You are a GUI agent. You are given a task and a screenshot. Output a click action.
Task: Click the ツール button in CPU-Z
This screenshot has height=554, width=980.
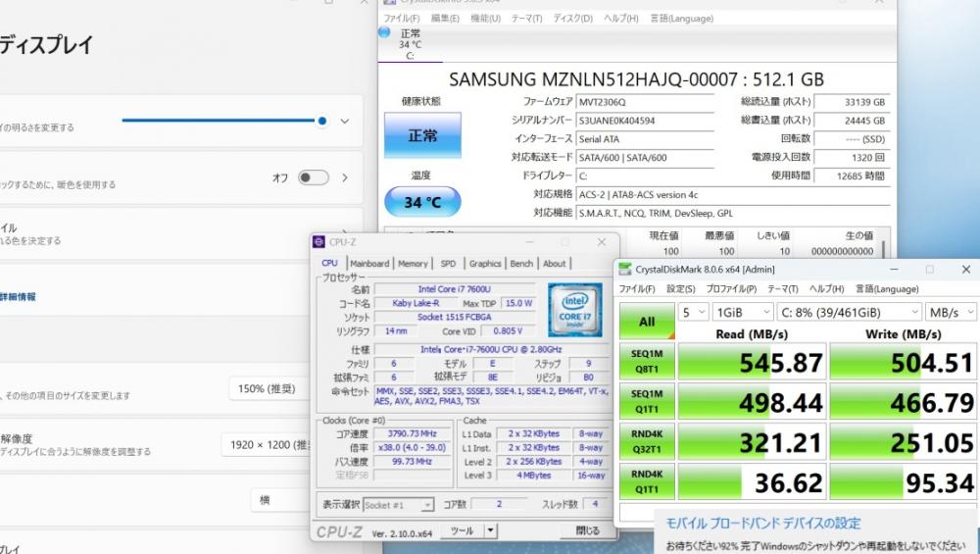click(462, 530)
